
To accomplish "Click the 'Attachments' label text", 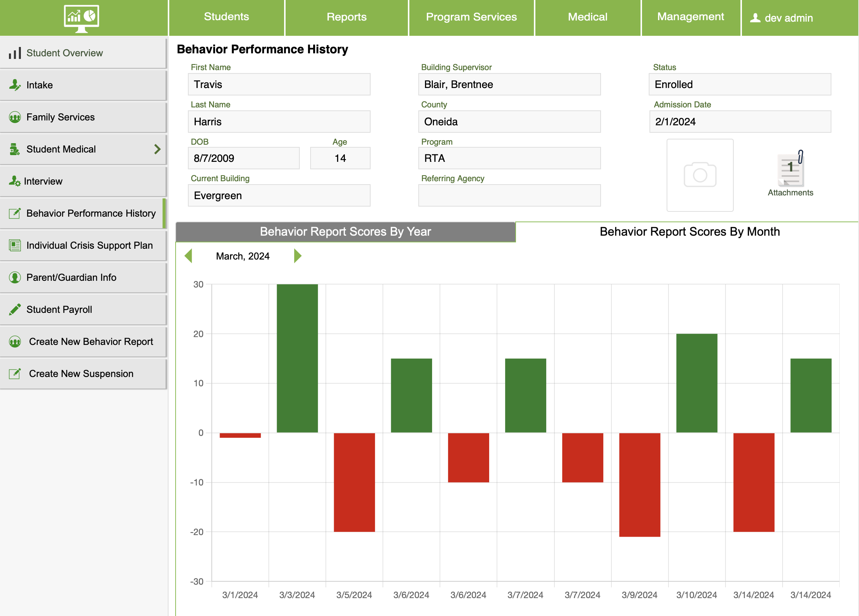I will pos(790,192).
